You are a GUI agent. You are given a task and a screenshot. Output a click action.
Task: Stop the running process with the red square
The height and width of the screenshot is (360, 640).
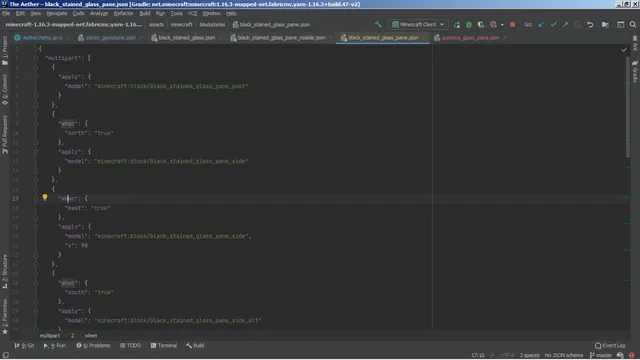pyautogui.click(x=512, y=24)
